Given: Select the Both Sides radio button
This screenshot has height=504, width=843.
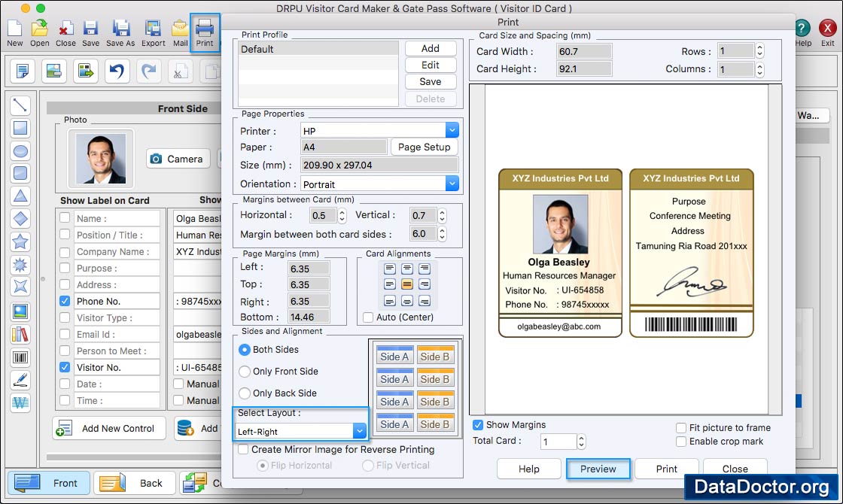Looking at the screenshot, I should [x=244, y=350].
